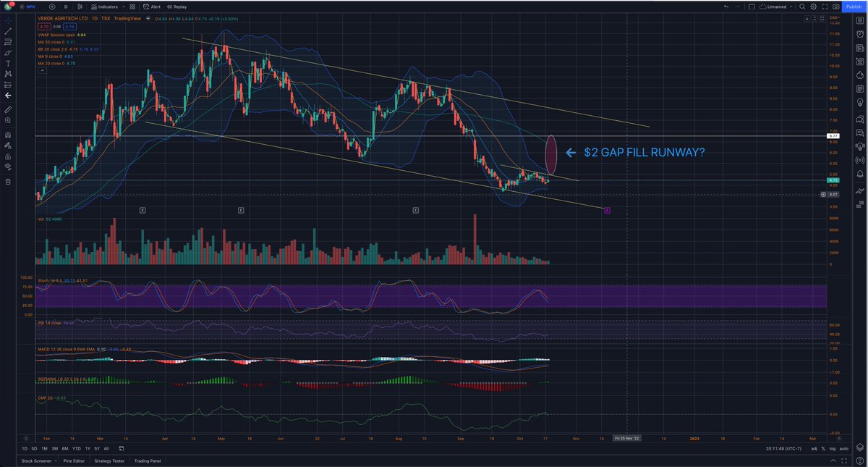Image resolution: width=868 pixels, height=467 pixels.
Task: Open the CAD currency dropdown
Action: 834,17
